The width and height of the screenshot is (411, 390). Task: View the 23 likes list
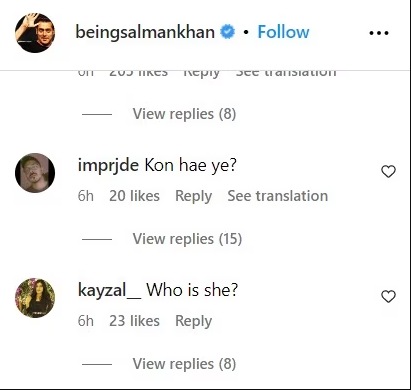point(134,321)
